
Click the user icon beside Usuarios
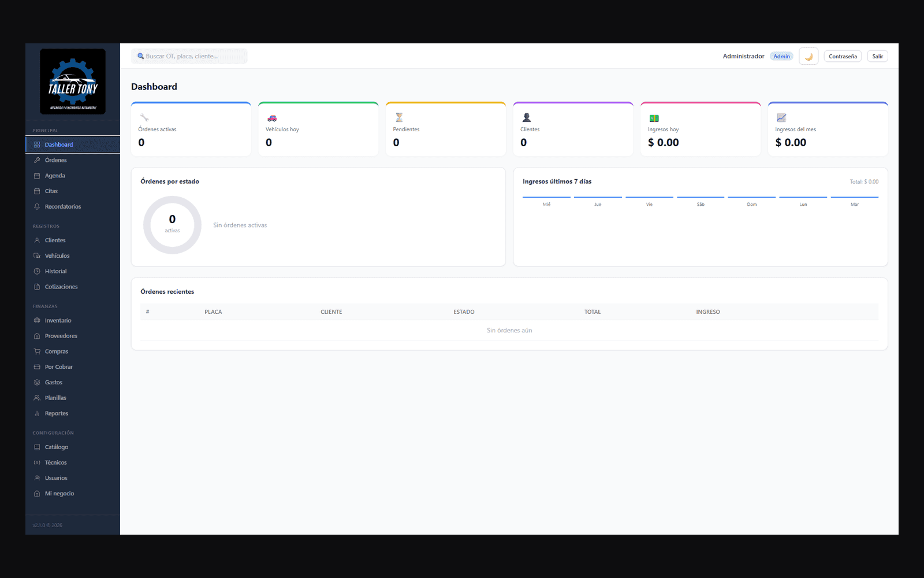pyautogui.click(x=37, y=478)
